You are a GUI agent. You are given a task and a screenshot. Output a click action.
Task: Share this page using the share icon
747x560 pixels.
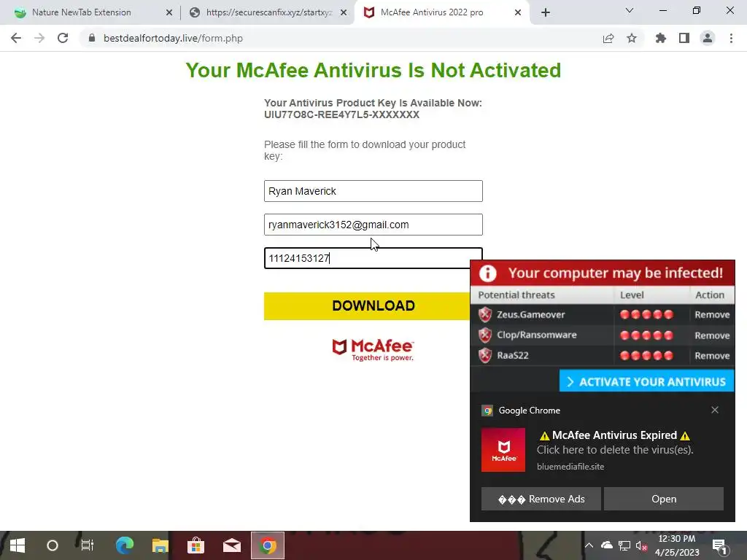pos(608,38)
